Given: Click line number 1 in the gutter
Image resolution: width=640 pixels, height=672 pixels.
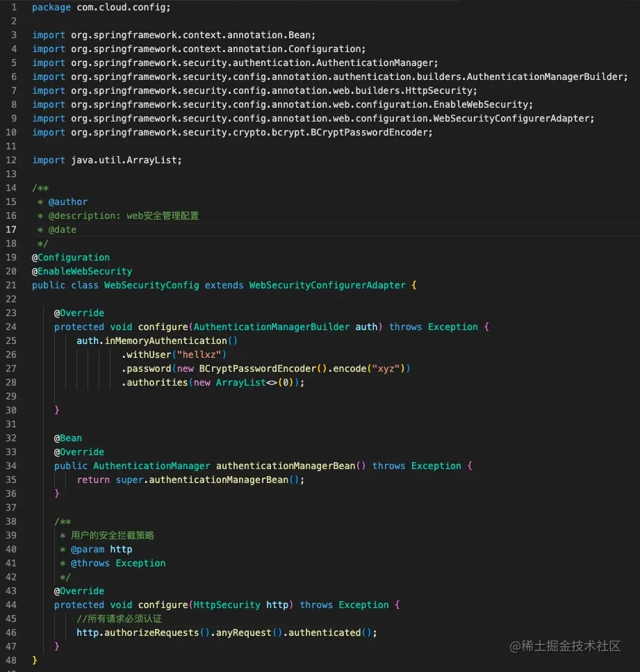Looking at the screenshot, I should [x=14, y=8].
